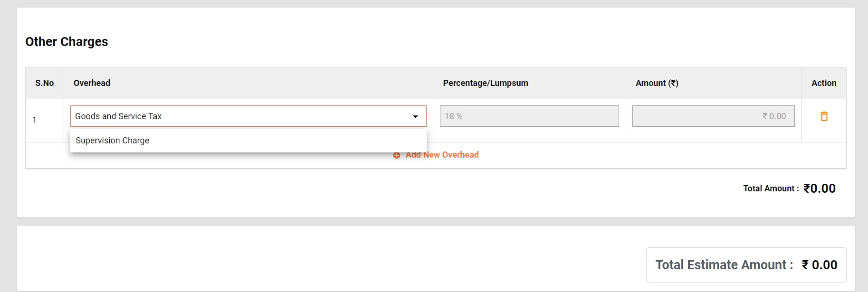Click the Total Amount ₹0.00 value
This screenshot has height=292, width=868.
820,188
